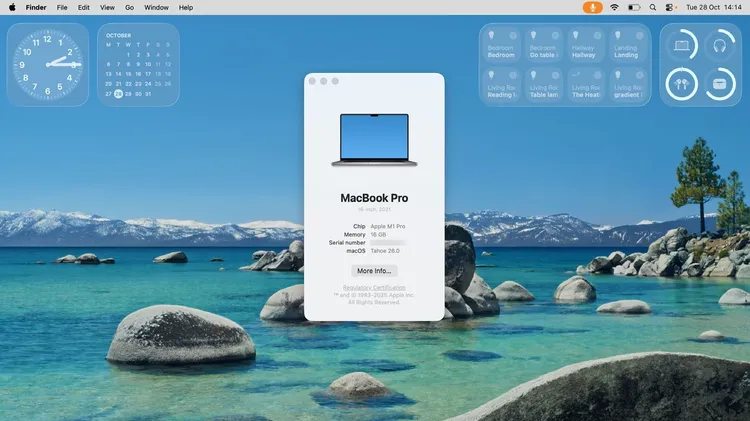Open the Wi-Fi status menu
This screenshot has height=421, width=750.
tap(614, 7)
